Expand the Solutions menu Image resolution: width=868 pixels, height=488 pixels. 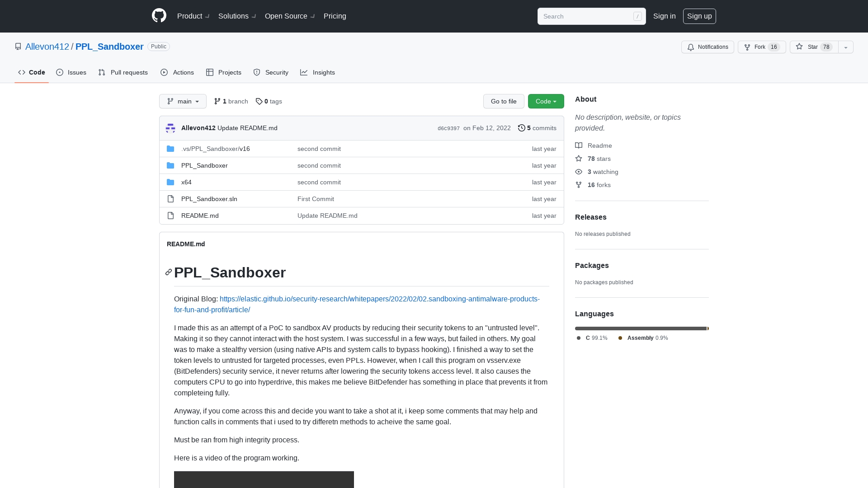click(237, 16)
